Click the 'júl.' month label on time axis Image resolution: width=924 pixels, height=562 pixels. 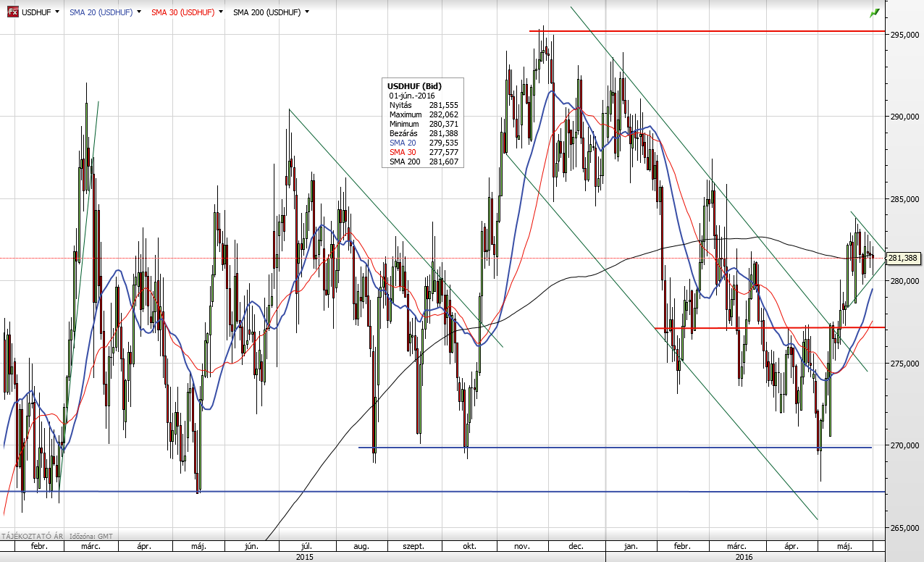307,546
